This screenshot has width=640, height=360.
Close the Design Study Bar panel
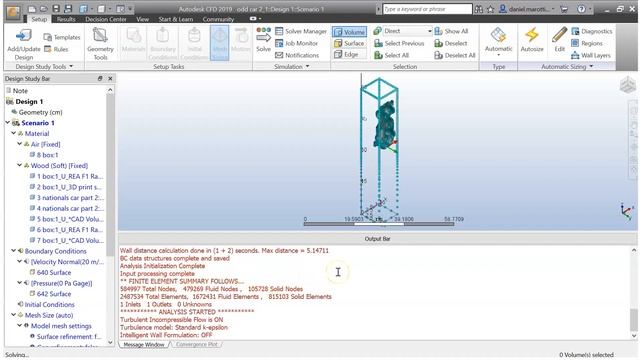coord(110,78)
